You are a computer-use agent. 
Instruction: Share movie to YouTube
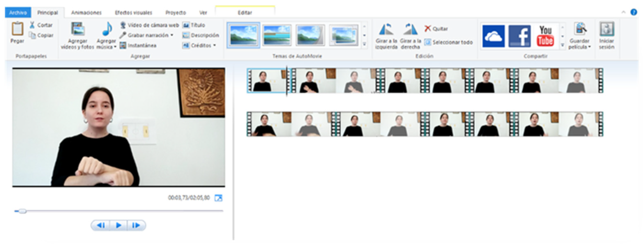click(x=545, y=36)
